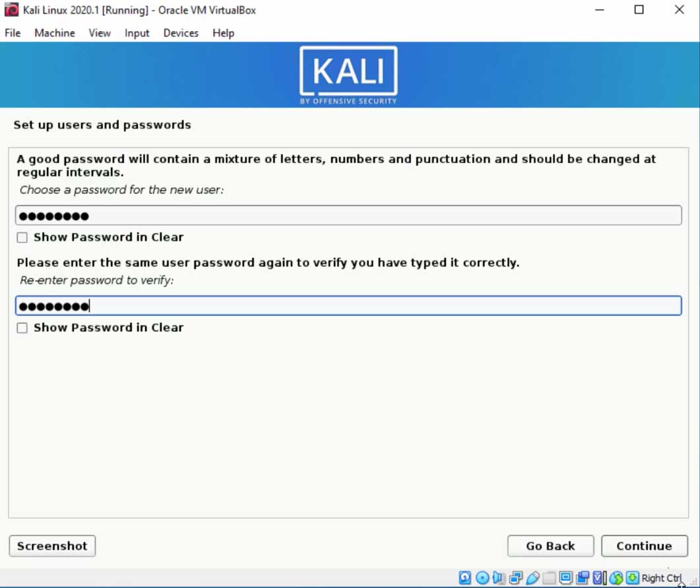Click the hard disk activity status icon
This screenshot has height=588, width=700.
tap(464, 577)
